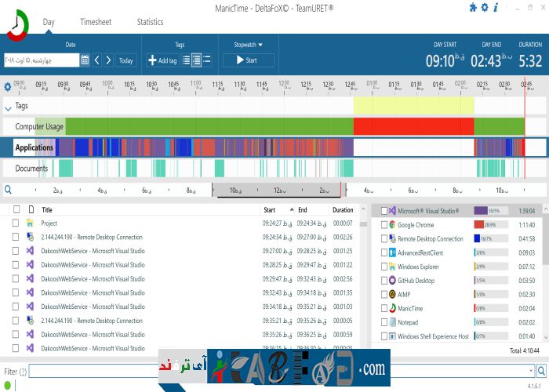This screenshot has width=549, height=392.
Task: Go to the next day arrow
Action: (108, 60)
